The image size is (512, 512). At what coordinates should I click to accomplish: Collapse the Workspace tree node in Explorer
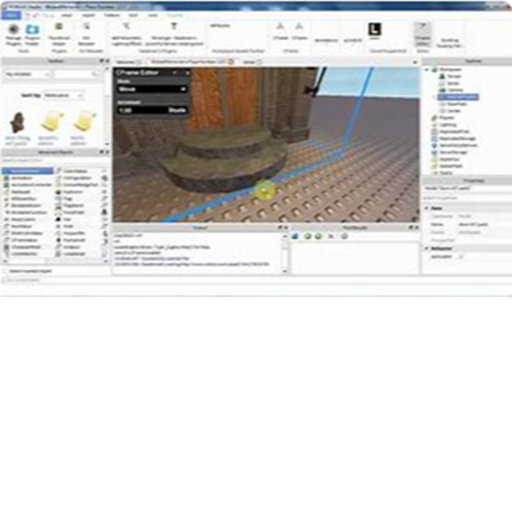(427, 70)
